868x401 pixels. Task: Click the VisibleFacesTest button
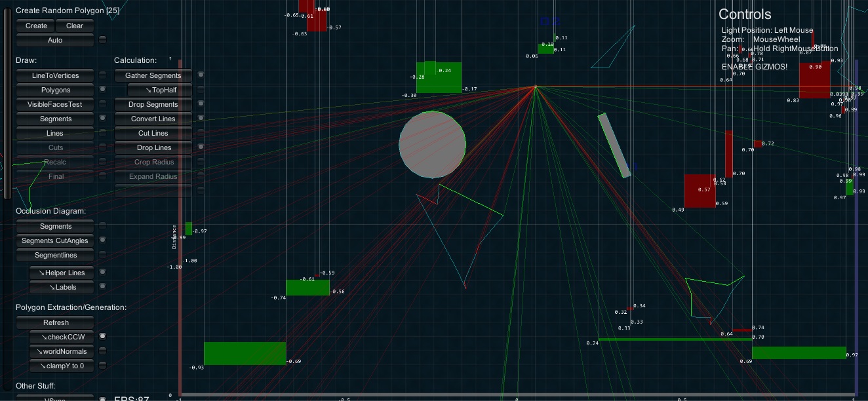tap(55, 105)
